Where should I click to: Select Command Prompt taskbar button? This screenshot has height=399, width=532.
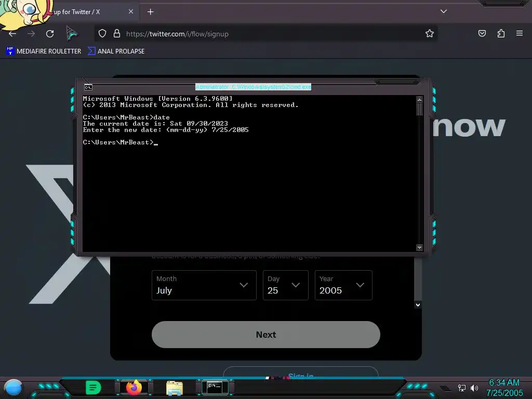215,388
